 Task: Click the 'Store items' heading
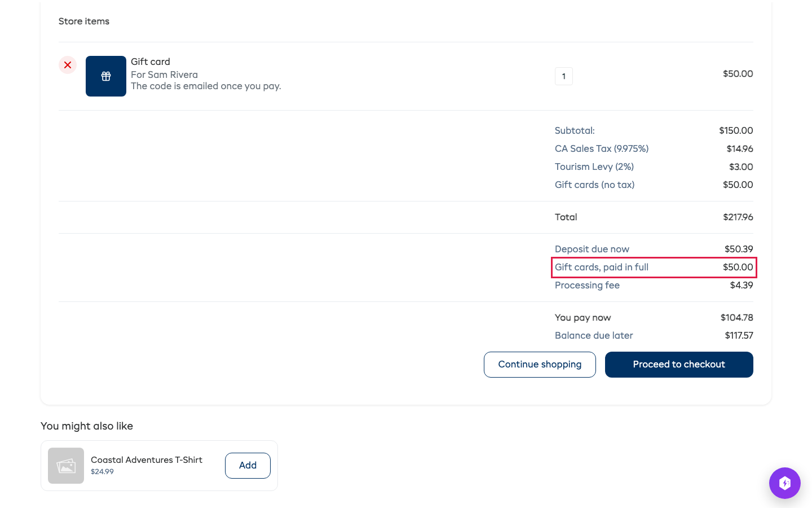tap(84, 21)
